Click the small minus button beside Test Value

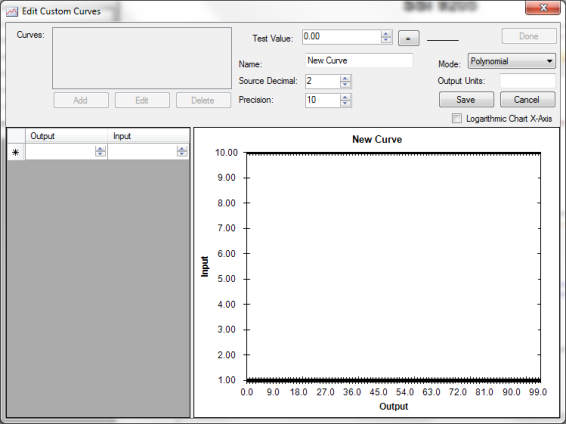[408, 38]
